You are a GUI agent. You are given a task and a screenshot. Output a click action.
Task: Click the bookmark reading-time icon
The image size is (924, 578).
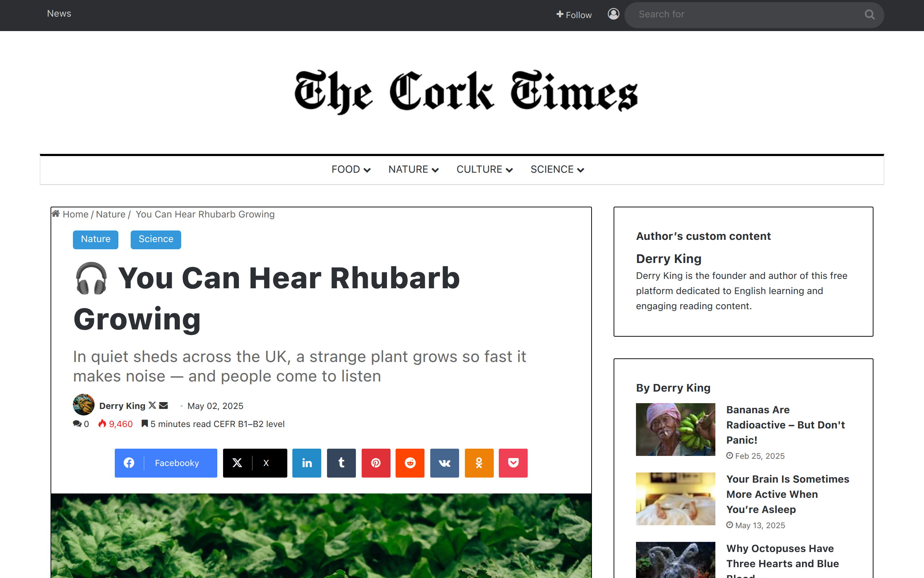[145, 423]
